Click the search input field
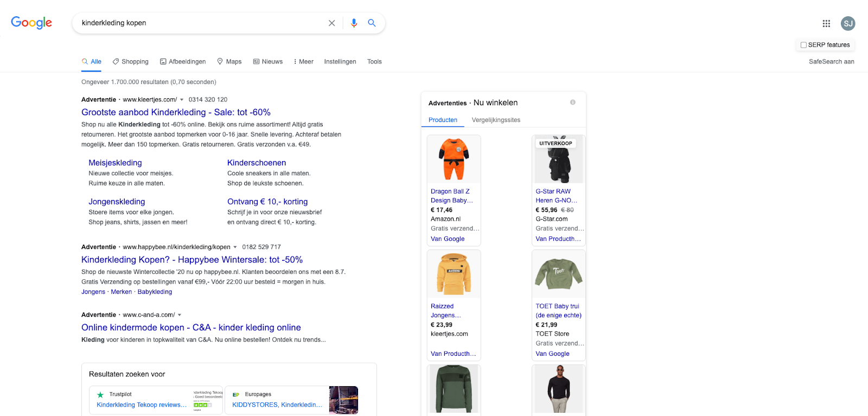Image resolution: width=868 pixels, height=416 pixels. click(x=201, y=23)
